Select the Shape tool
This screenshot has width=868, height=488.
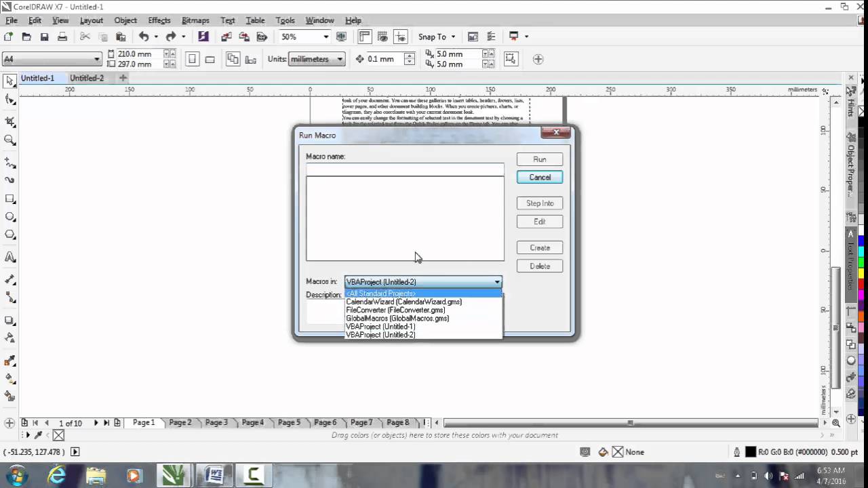(x=9, y=100)
